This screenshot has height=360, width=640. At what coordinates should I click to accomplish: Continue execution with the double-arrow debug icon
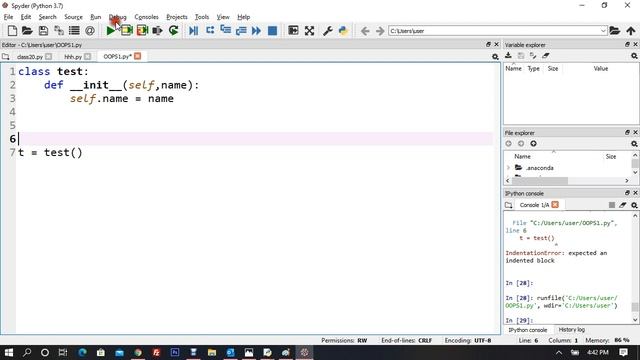[x=256, y=31]
